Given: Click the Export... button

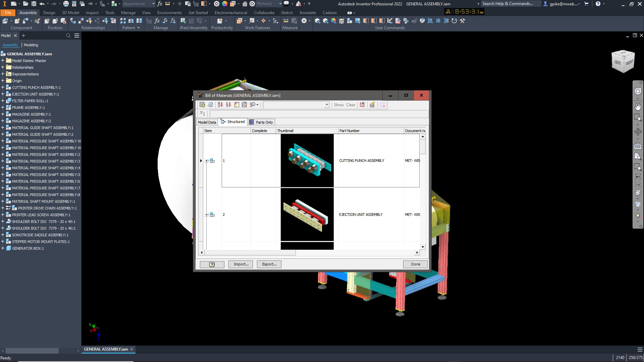Looking at the screenshot, I should click(x=269, y=264).
